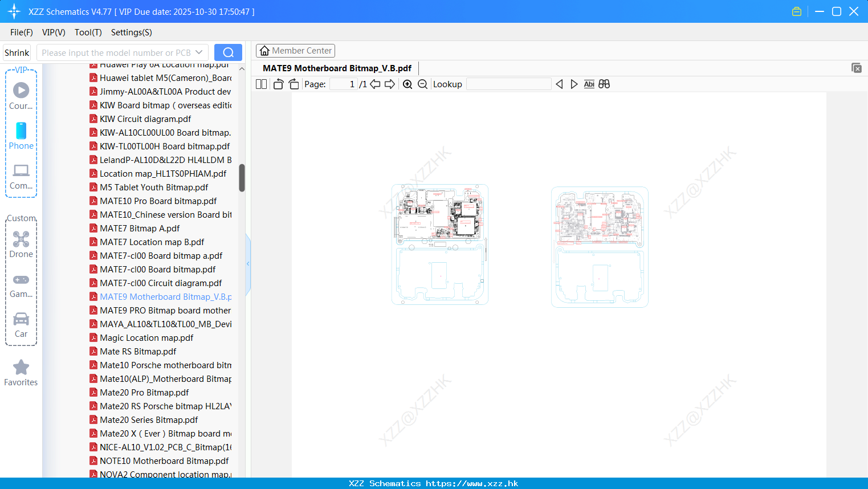Select the Phone category

coord(21,136)
